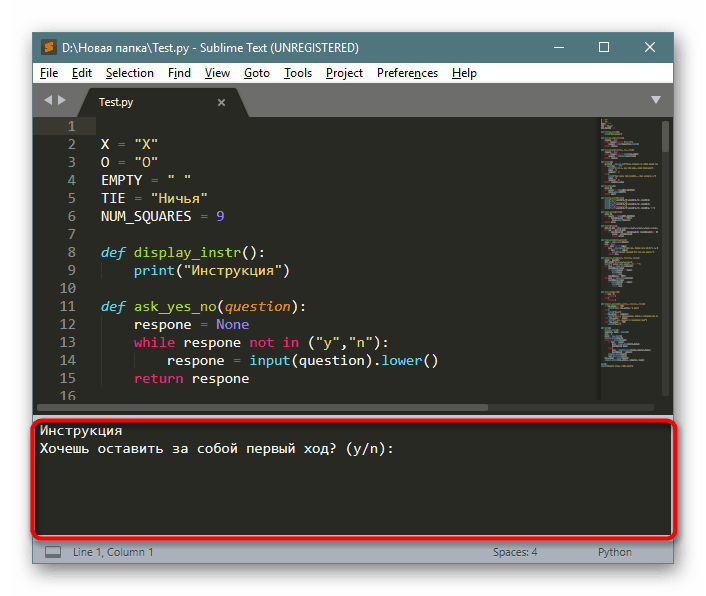
Task: Maximize the Sublime Text window
Action: [x=604, y=47]
